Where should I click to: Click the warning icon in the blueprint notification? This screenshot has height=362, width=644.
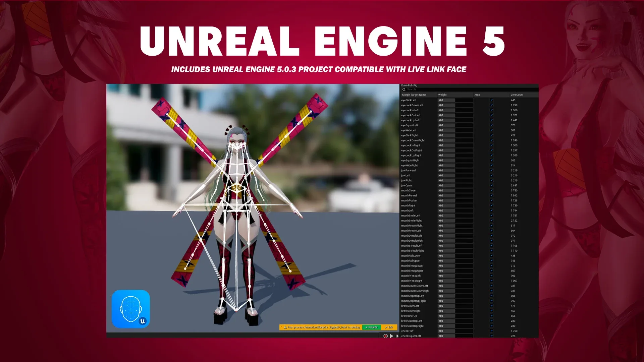(x=285, y=327)
